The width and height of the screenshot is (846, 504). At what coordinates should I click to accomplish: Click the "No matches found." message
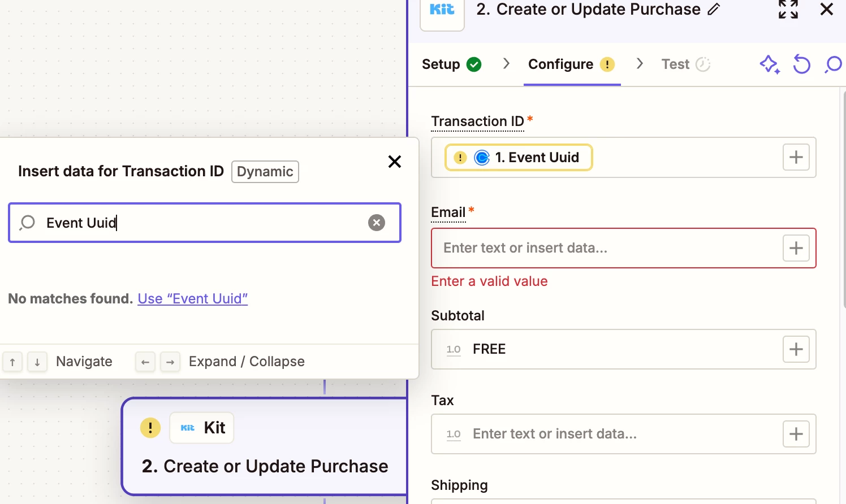click(x=70, y=298)
